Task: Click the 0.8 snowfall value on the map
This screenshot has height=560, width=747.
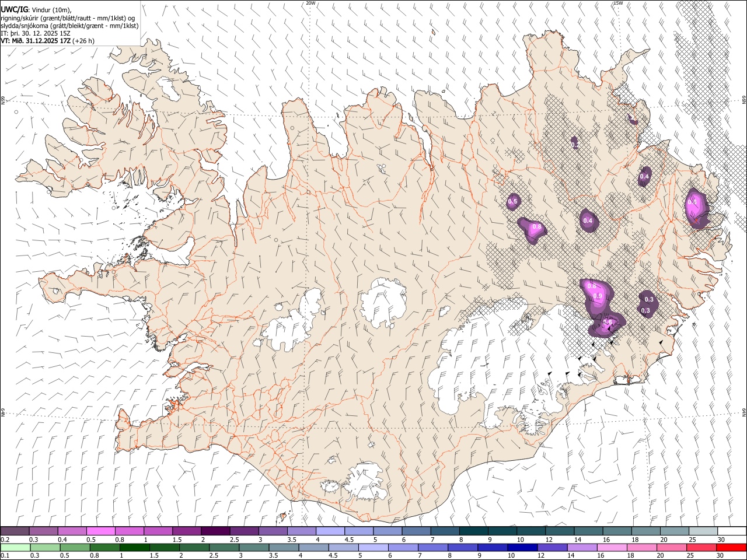Action: click(x=537, y=226)
